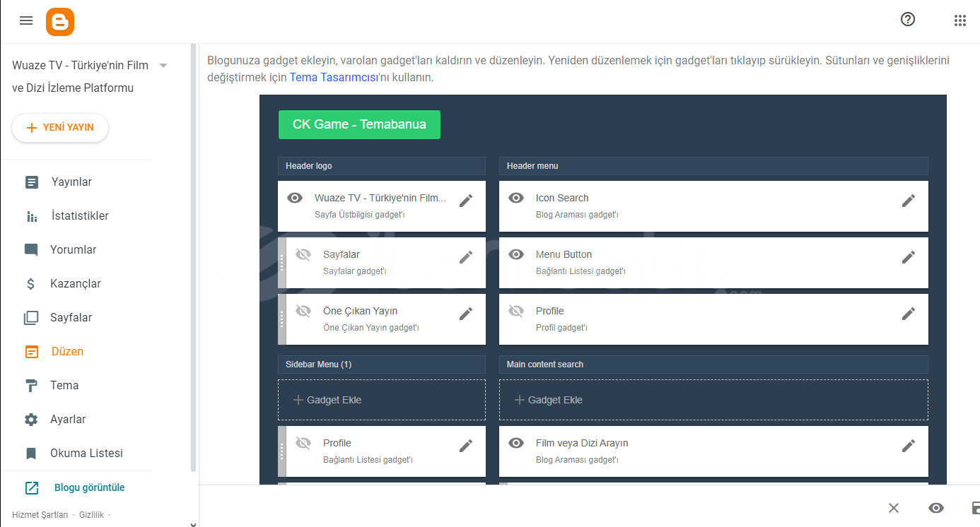The width and height of the screenshot is (980, 527).
Task: Edit the Menu Button gadget
Action: pos(908,257)
